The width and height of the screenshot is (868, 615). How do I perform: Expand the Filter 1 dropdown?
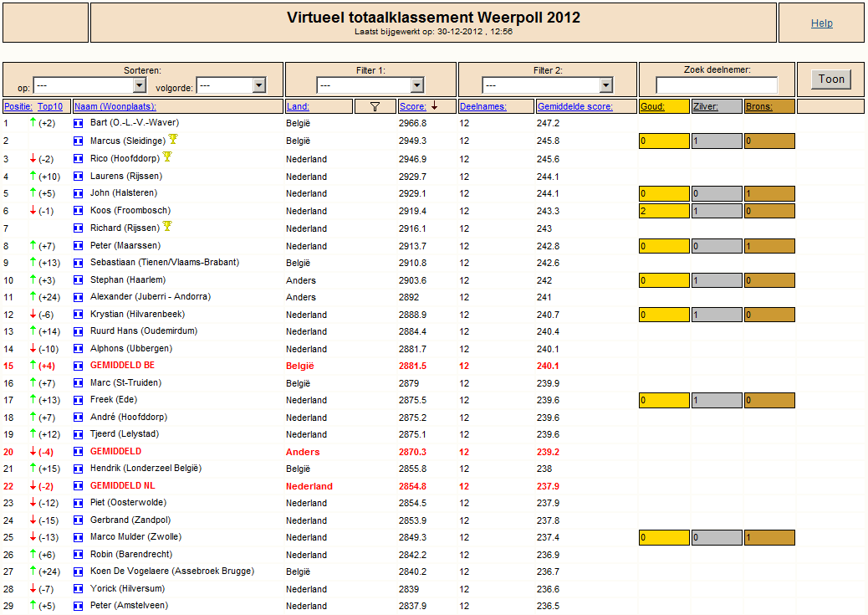point(370,85)
